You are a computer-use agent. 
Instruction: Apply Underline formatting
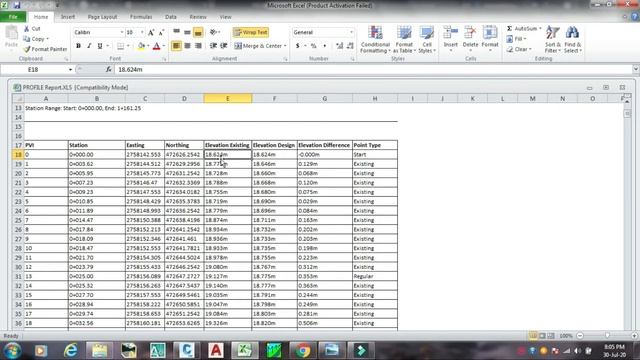(100, 46)
